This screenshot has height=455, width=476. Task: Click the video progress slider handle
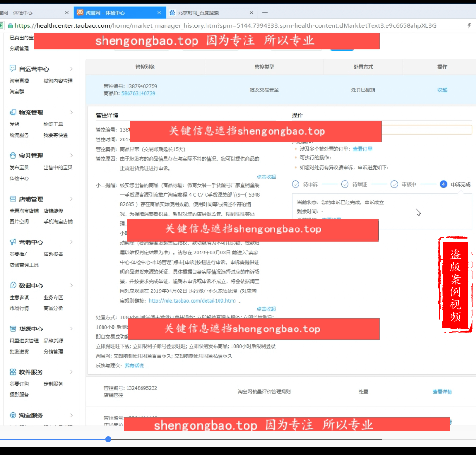point(108,439)
